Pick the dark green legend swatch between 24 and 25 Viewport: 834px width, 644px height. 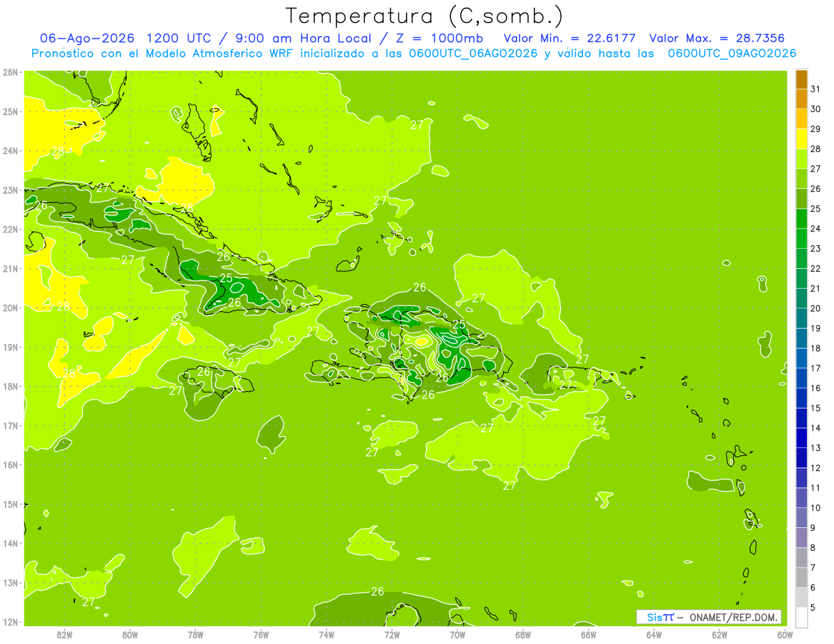(x=801, y=219)
